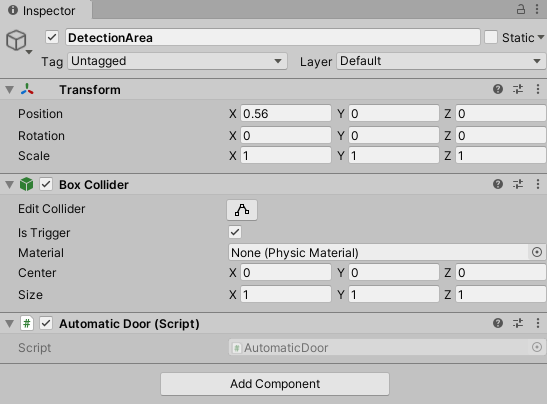547x404 pixels.
Task: Open the Box Collider presets sliders icon
Action: tap(518, 184)
